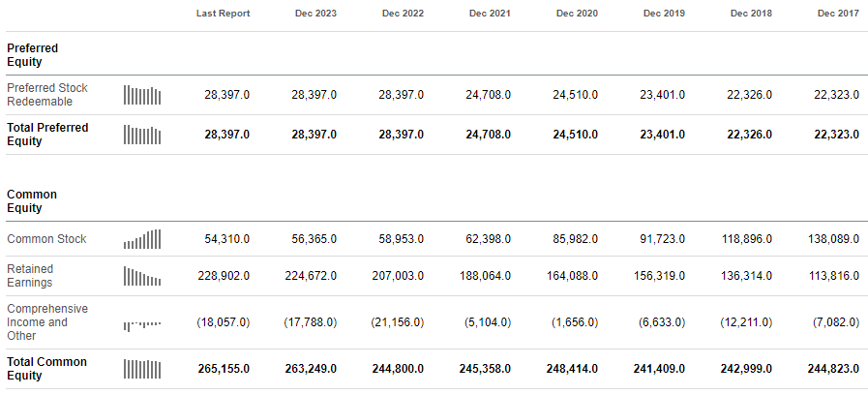The height and width of the screenshot is (395, 868).
Task: Open the Retained Earnings row label
Action: [30, 276]
